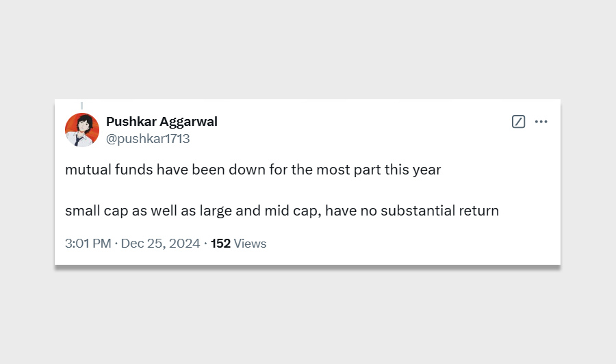This screenshot has width=616, height=364.
Task: Click the 152 view count number
Action: pyautogui.click(x=220, y=244)
